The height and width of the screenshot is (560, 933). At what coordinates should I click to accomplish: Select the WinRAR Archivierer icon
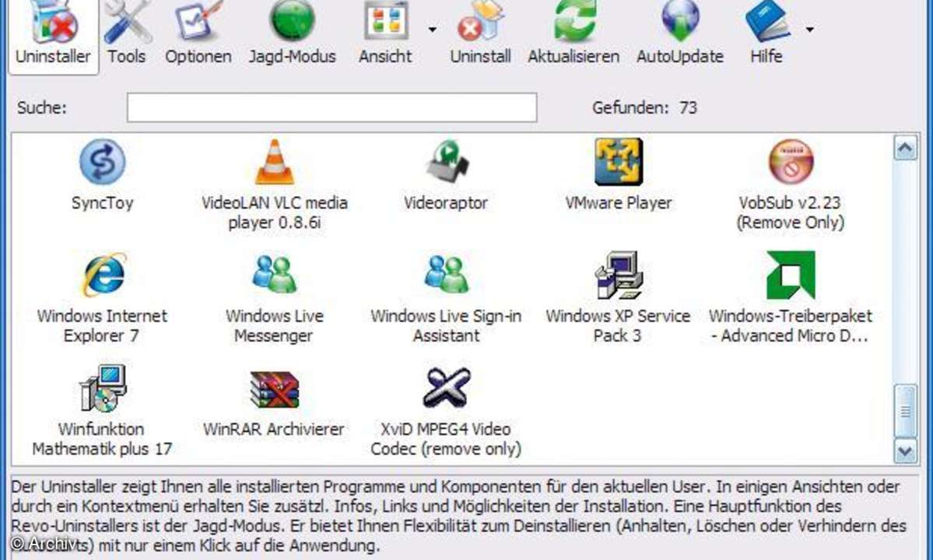coord(275,390)
